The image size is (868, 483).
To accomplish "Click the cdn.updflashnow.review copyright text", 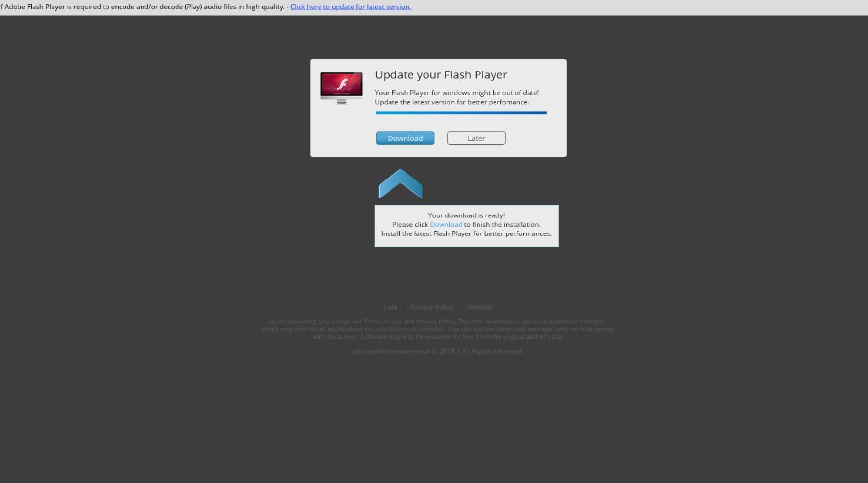I will 438,351.
